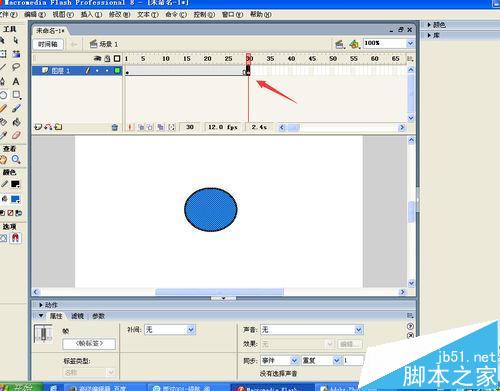Collapse the Properties panel triangle
500x391 pixels.
click(41, 315)
